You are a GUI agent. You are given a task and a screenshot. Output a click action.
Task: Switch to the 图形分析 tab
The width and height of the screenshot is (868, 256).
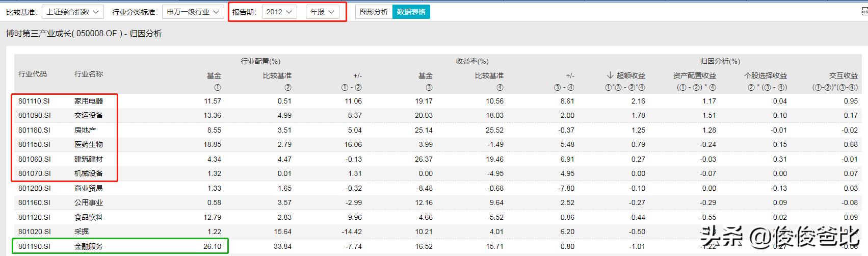(374, 12)
